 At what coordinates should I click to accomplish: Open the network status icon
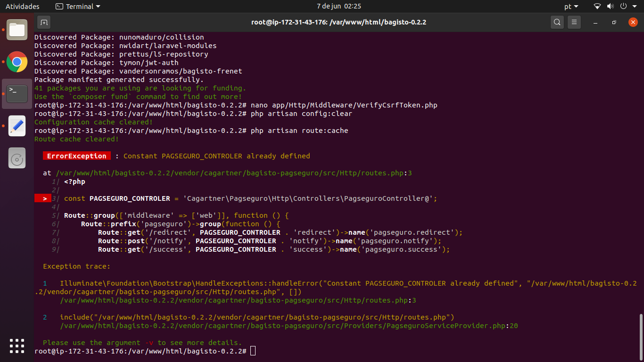click(597, 7)
